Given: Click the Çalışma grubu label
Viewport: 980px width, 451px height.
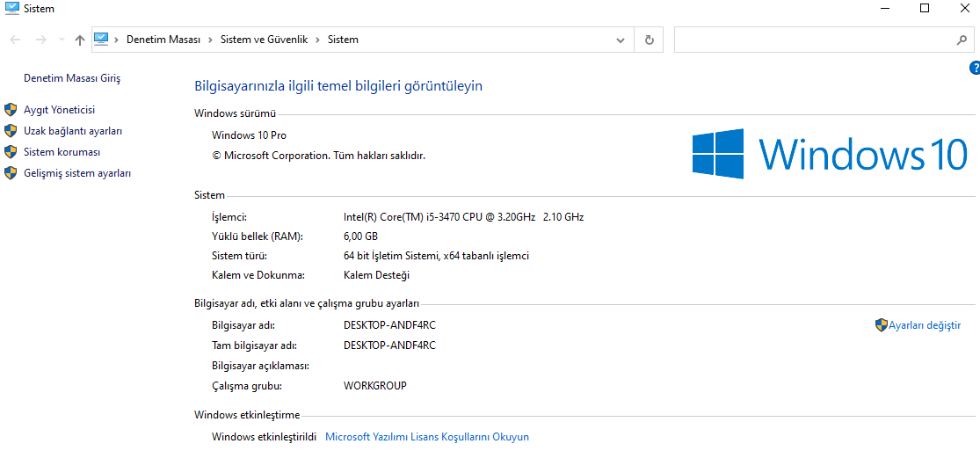Looking at the screenshot, I should tap(247, 385).
